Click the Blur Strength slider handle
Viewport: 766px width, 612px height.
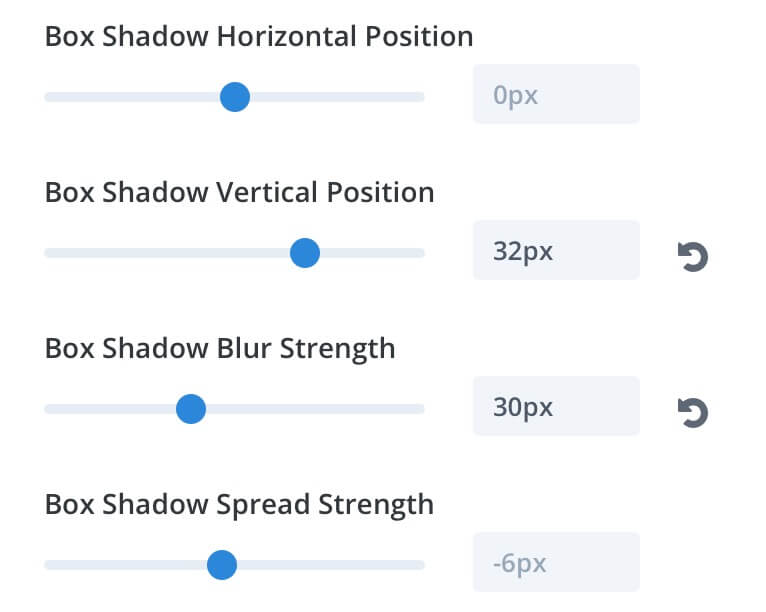tap(191, 409)
